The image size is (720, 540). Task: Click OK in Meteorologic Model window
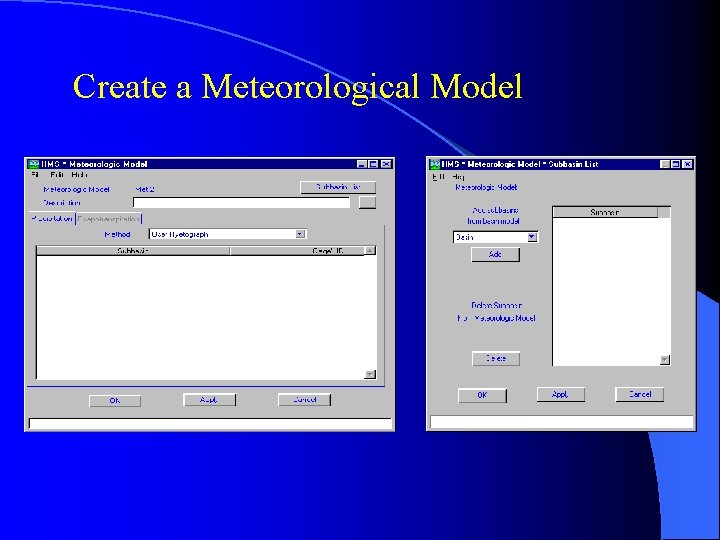point(115,400)
